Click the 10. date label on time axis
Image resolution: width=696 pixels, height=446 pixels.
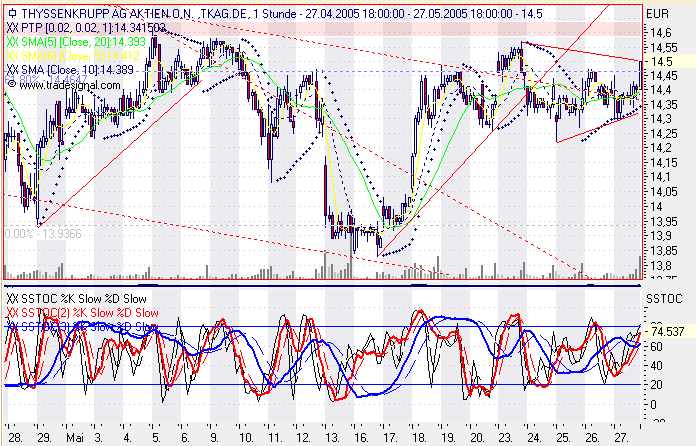click(x=245, y=438)
